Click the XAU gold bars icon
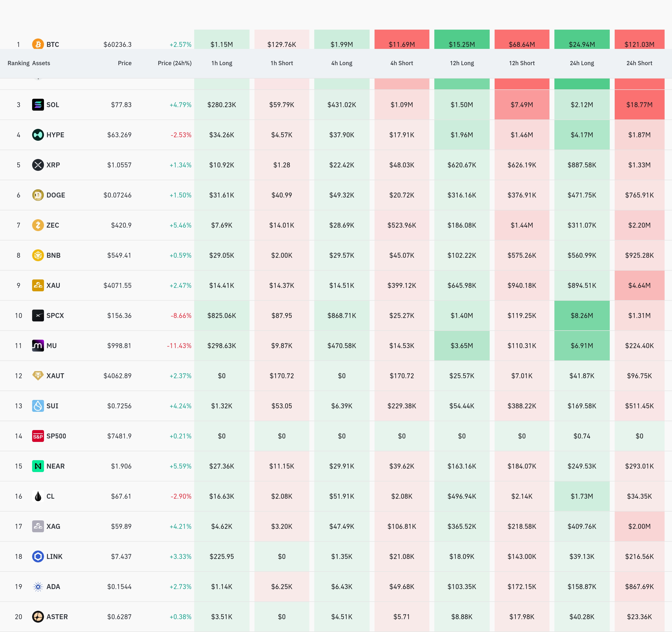The width and height of the screenshot is (672, 632). pyautogui.click(x=38, y=285)
